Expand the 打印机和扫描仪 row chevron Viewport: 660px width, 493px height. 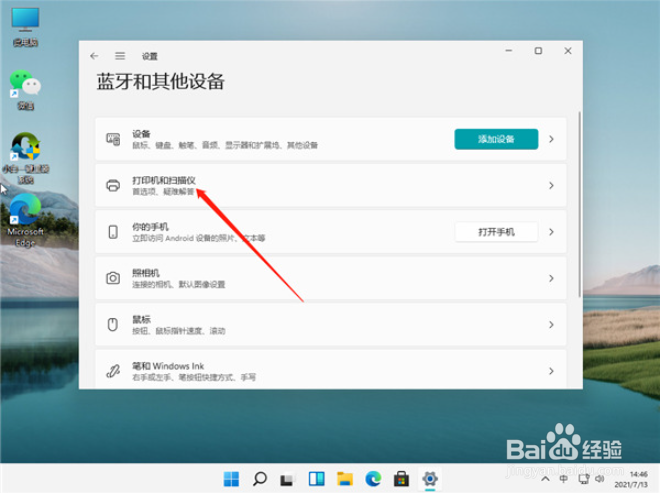point(551,185)
